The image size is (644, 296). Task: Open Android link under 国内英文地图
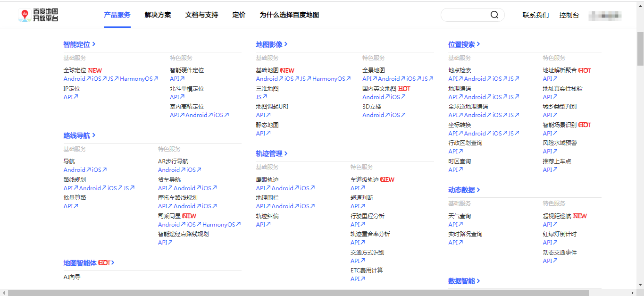pos(376,97)
